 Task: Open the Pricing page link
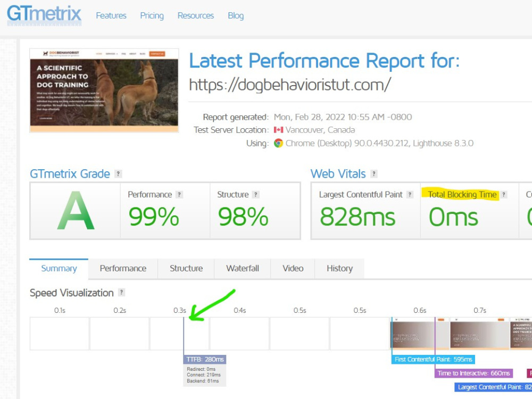point(152,15)
